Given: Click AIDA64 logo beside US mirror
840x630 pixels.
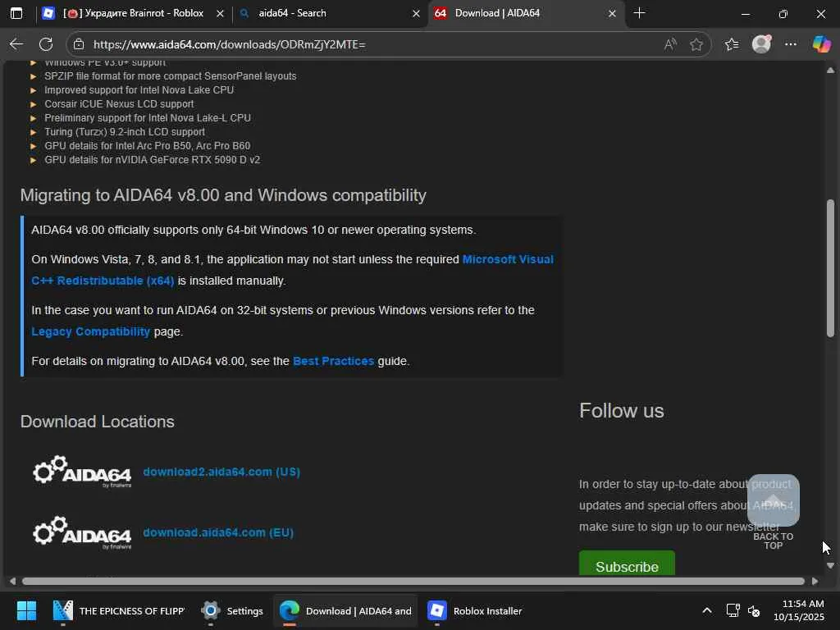Looking at the screenshot, I should [82, 472].
